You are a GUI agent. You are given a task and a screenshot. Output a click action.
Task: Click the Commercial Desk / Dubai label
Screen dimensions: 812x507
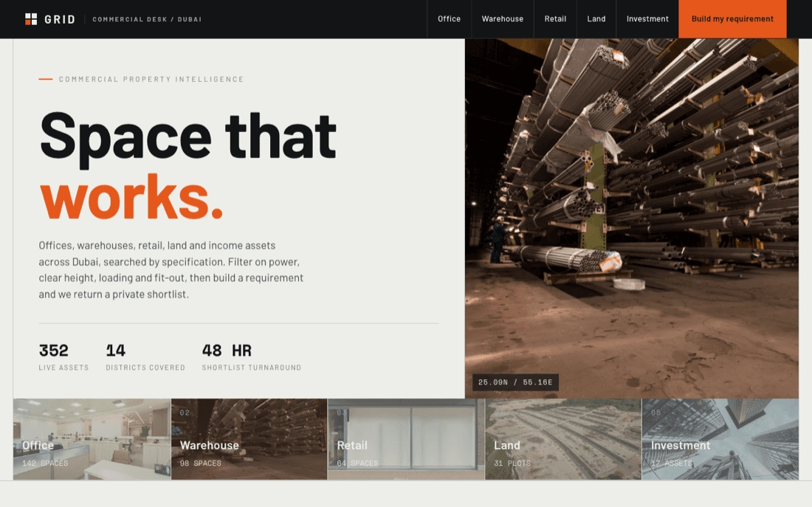[x=147, y=20]
